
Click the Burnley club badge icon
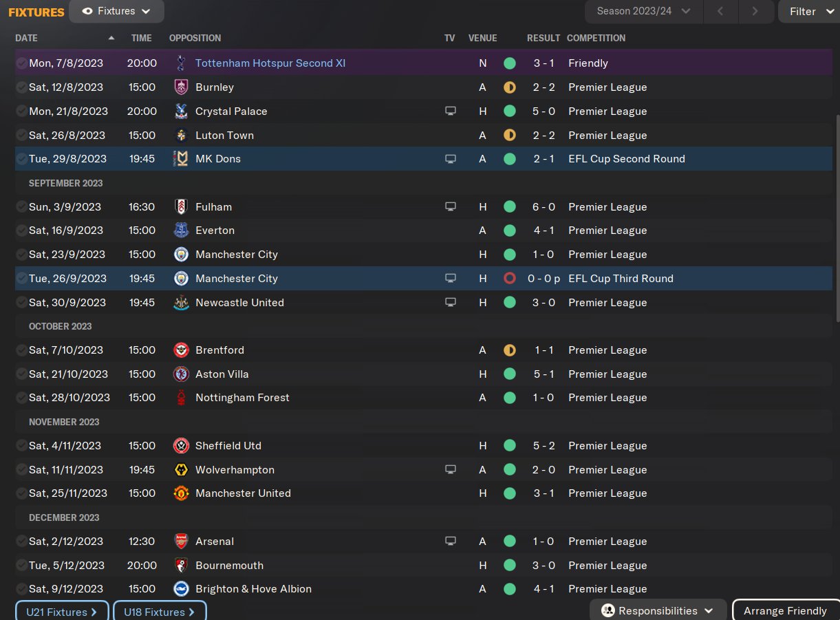181,87
